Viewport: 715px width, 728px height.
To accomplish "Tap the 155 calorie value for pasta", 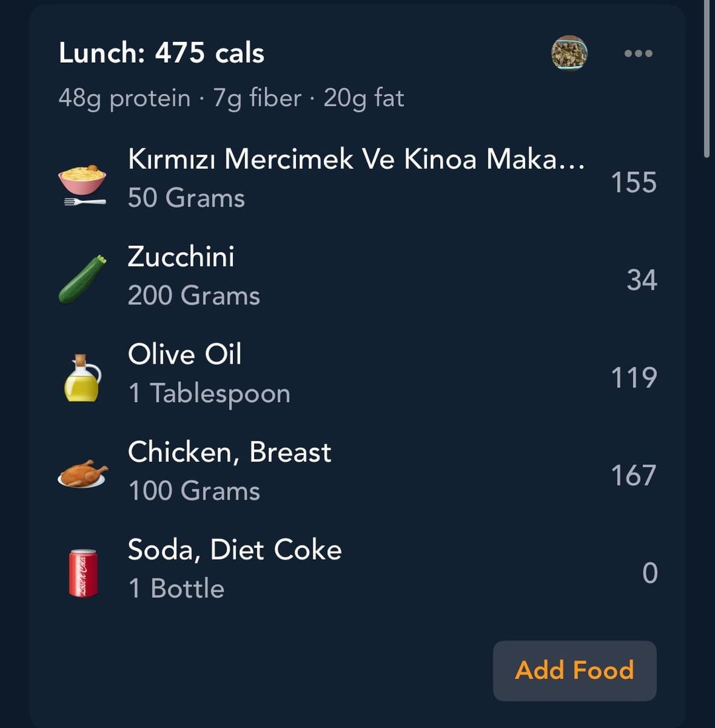I will (x=634, y=183).
